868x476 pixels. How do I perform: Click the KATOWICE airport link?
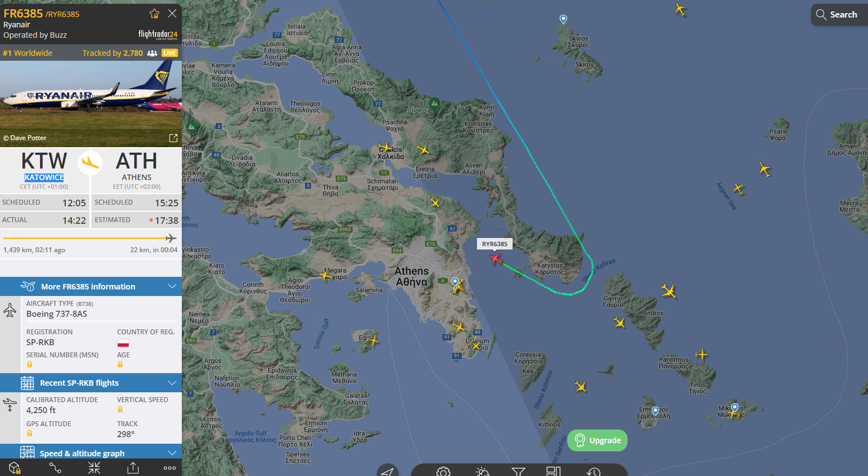point(44,177)
